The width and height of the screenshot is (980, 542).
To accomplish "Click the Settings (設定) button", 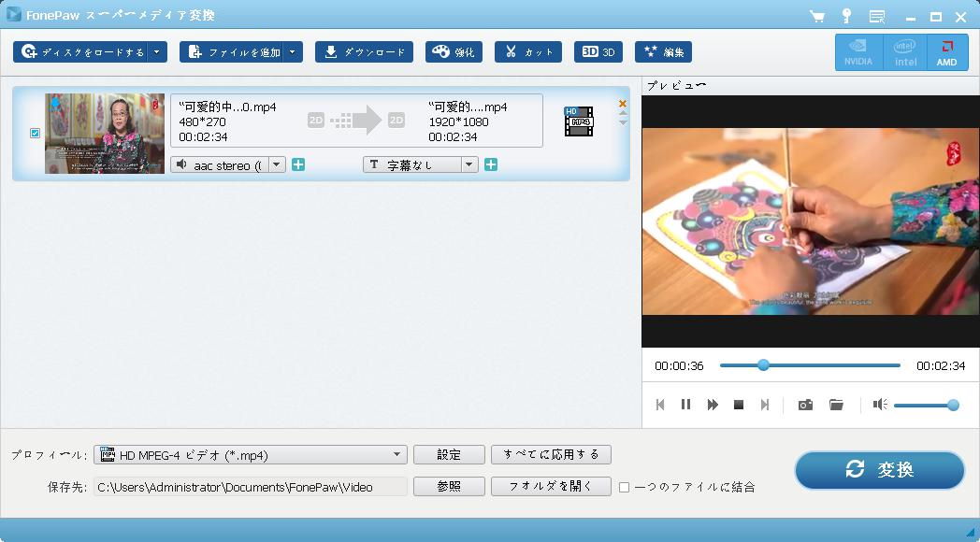I will 449,454.
